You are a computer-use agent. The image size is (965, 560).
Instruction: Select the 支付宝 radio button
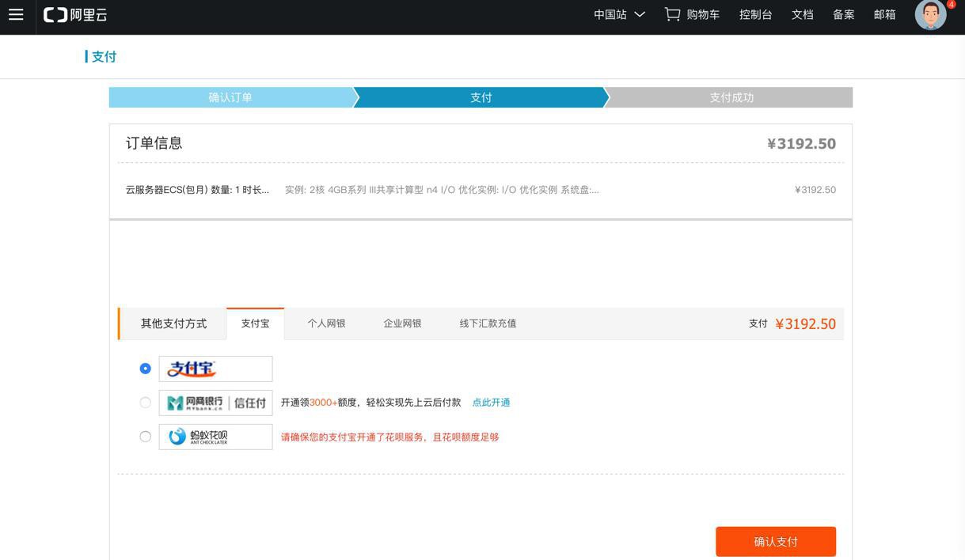(145, 369)
